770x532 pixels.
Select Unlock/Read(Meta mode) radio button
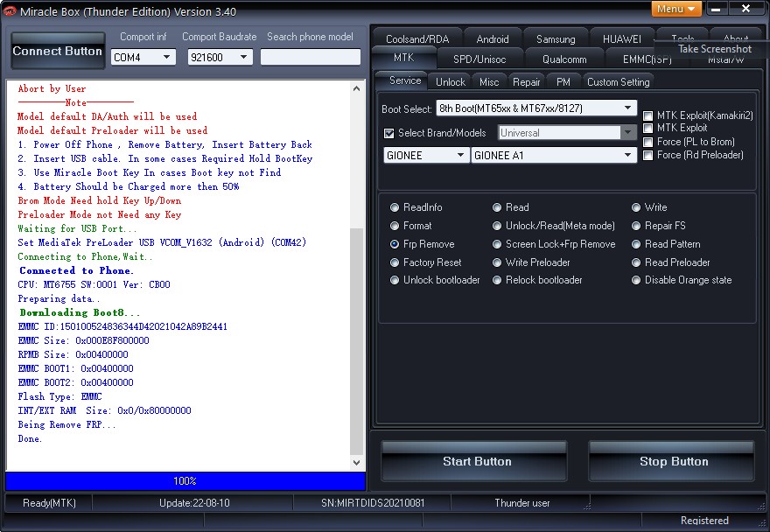coord(497,226)
